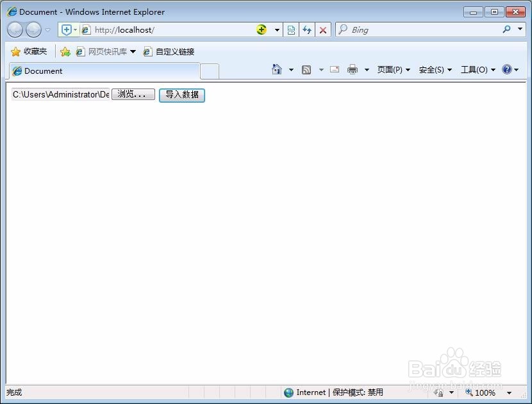Click the Add to Favorites star icon
Viewport: 532px width, 404px height.
pos(65,51)
